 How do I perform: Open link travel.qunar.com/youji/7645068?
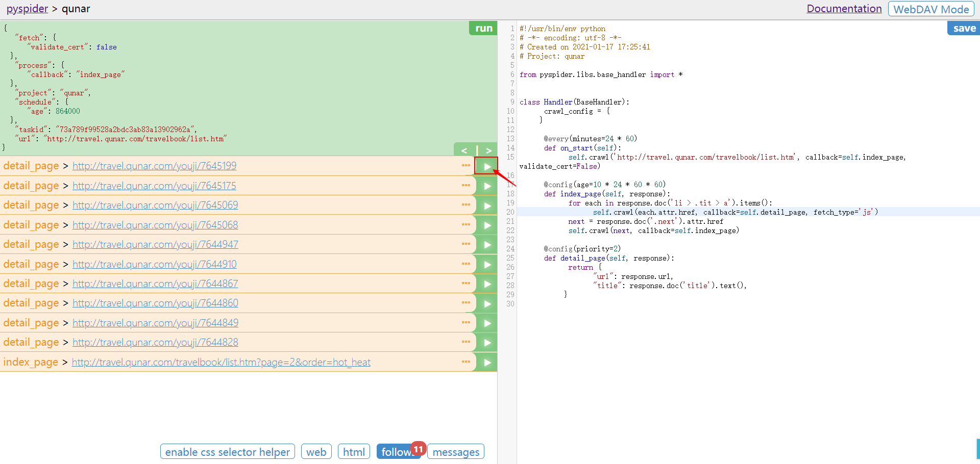pyautogui.click(x=155, y=225)
